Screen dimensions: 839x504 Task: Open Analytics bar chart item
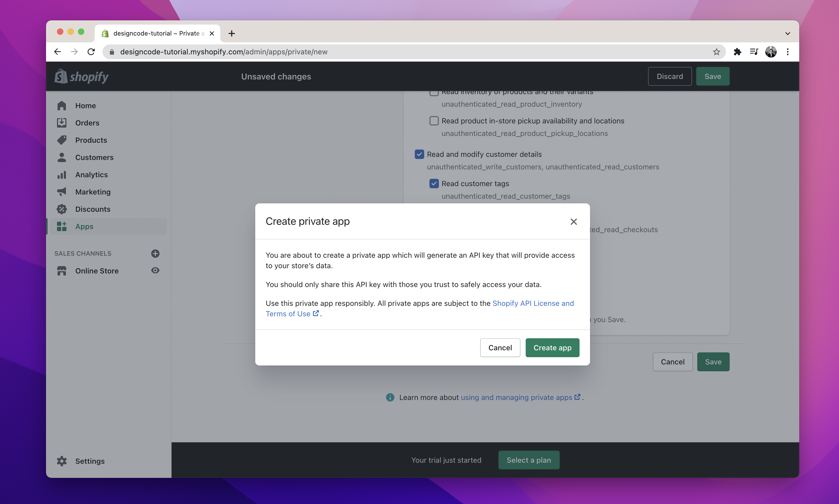91,174
